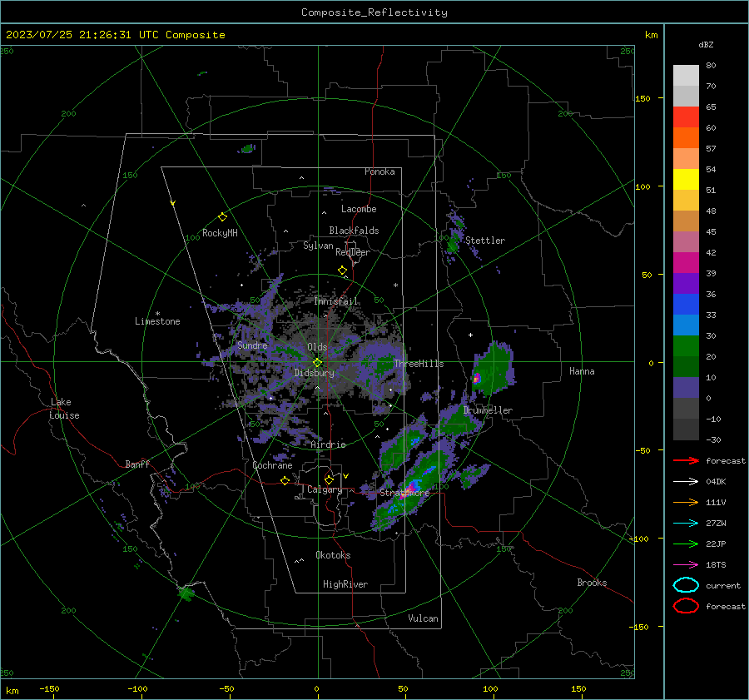Screen dimensions: 749x700
Task: Click the Limestone label on map
Action: pos(157,321)
